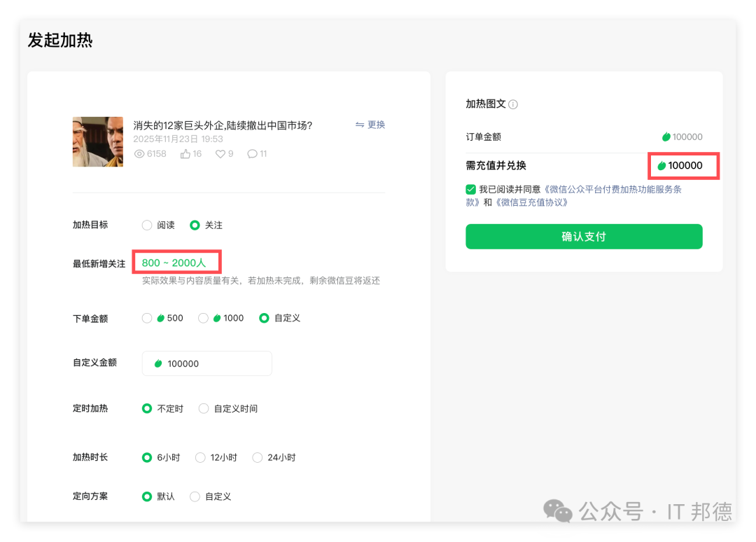Select 自定义 for 定向方案
Image resolution: width=756 pixels, height=542 pixels.
pyautogui.click(x=195, y=496)
